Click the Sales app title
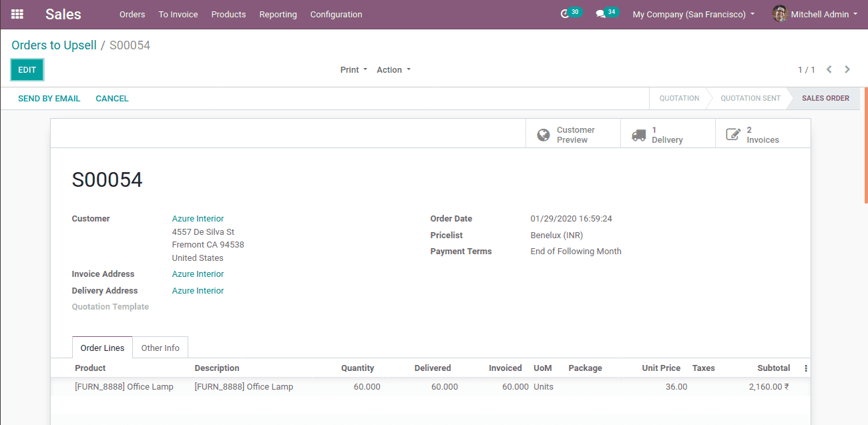The image size is (868, 425). (63, 14)
